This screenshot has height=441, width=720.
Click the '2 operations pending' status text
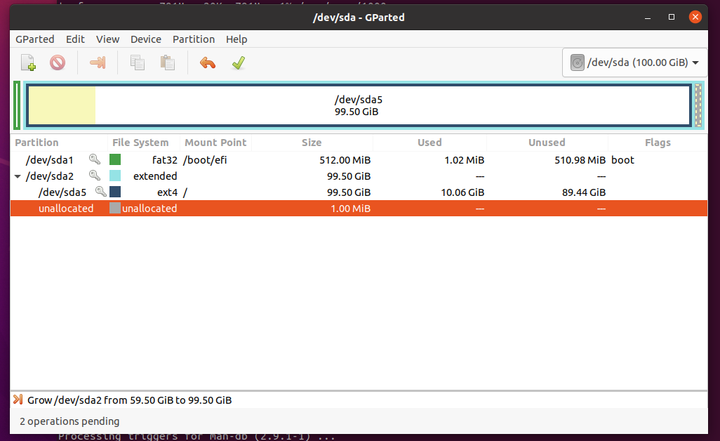69,421
